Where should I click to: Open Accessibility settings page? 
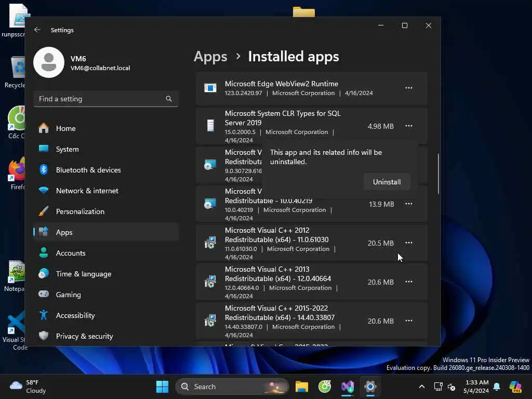tap(106, 315)
